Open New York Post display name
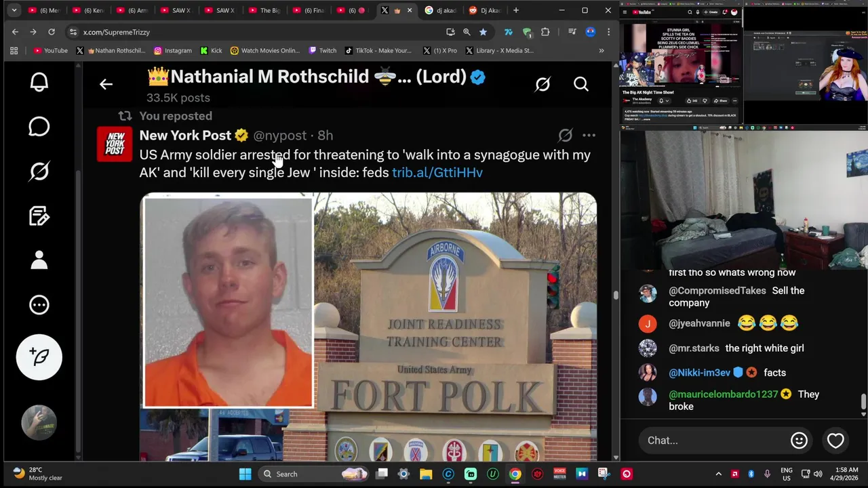The width and height of the screenshot is (868, 488). [185, 136]
